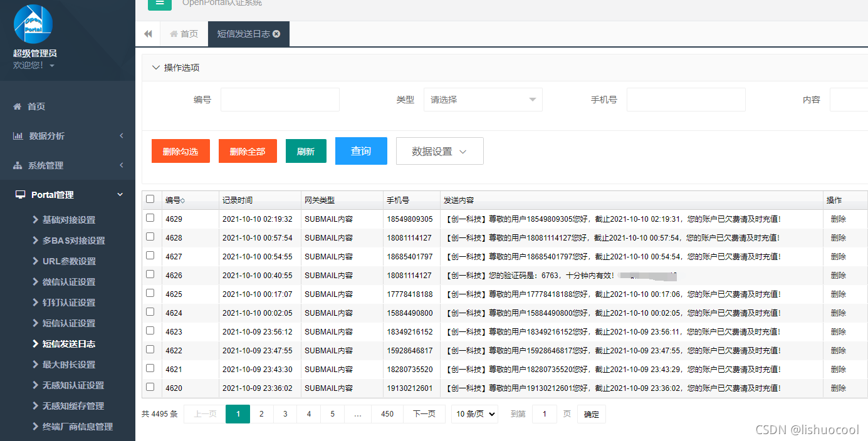868x441 pixels.
Task: Check the checkbox for row 4625
Action: 150,293
